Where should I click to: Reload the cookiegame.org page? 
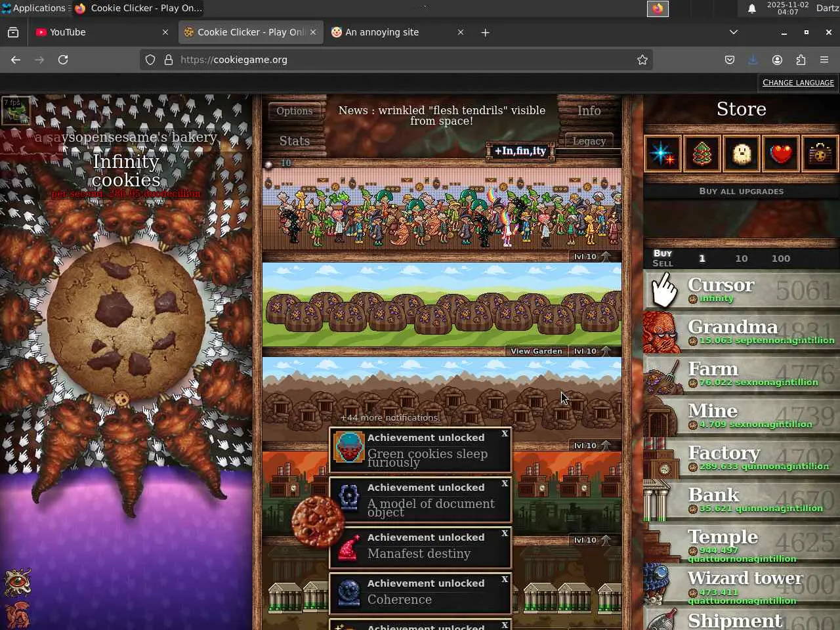[63, 60]
